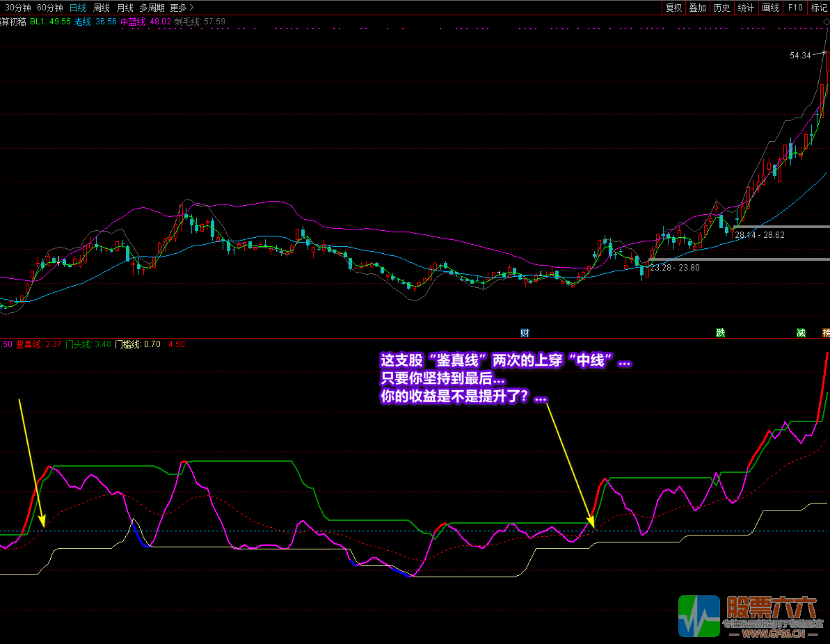The height and width of the screenshot is (644, 830).
Task: Click the 鉴真线: 2.37 indicator label
Action: click(39, 344)
